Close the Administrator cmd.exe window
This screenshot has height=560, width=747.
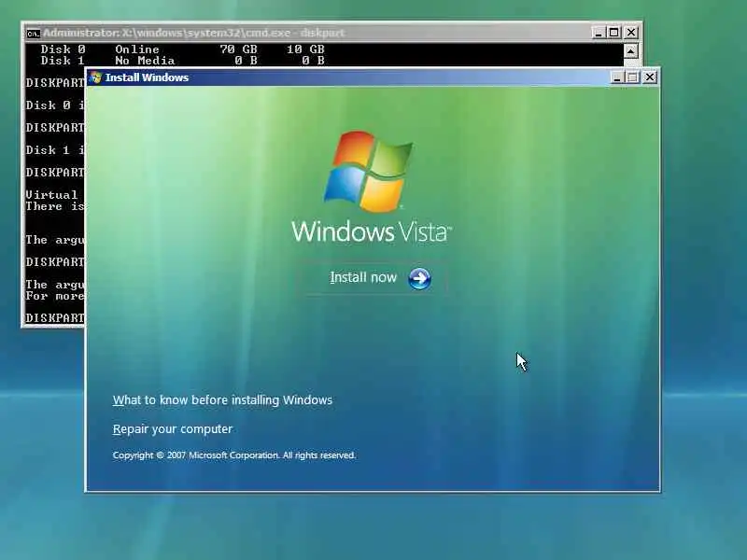631,33
